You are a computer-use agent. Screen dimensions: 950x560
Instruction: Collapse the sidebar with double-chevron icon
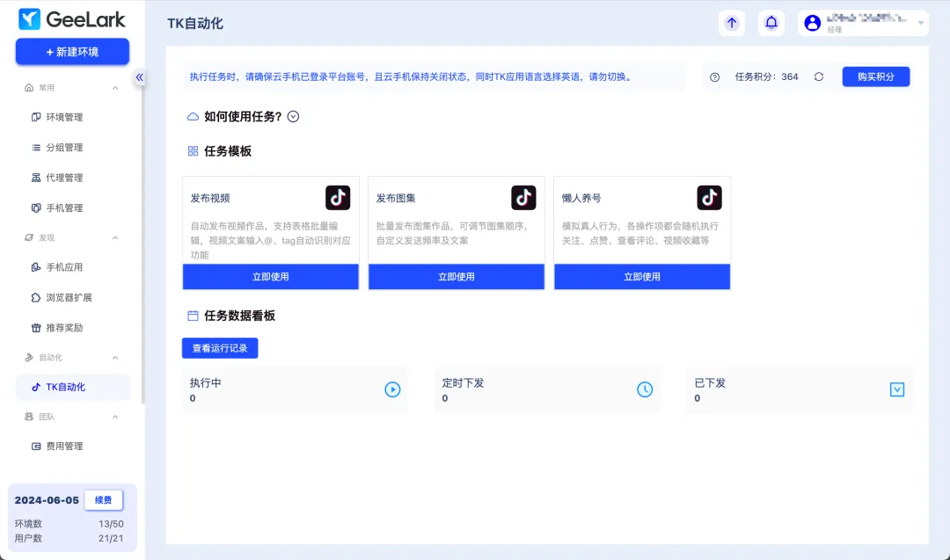139,76
